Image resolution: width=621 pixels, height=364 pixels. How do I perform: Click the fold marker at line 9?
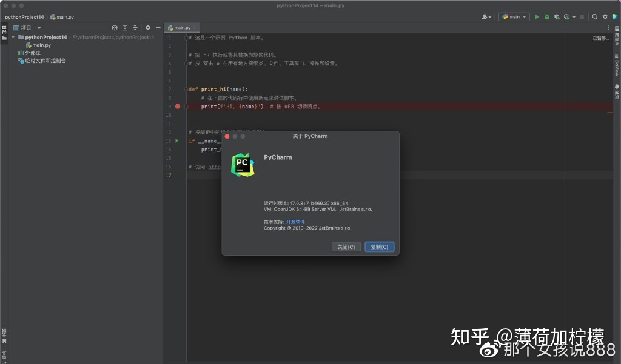[186, 107]
